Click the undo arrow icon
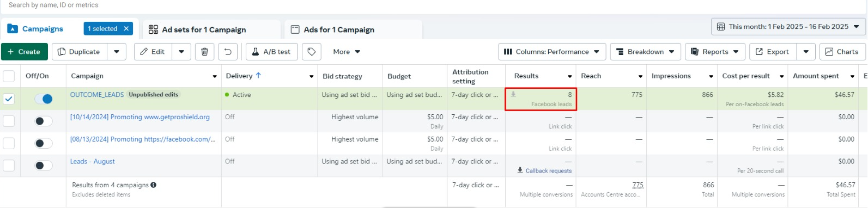The width and height of the screenshot is (868, 208). coord(228,52)
